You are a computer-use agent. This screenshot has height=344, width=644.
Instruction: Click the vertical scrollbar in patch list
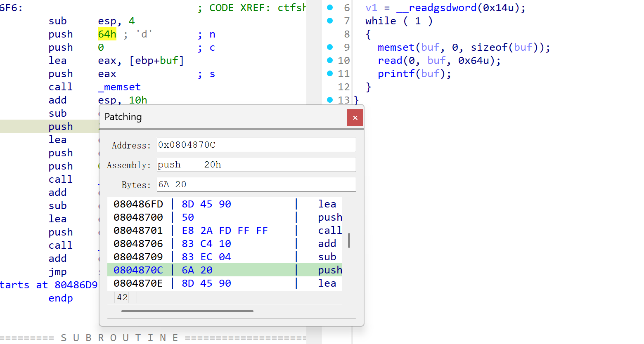pyautogui.click(x=349, y=240)
